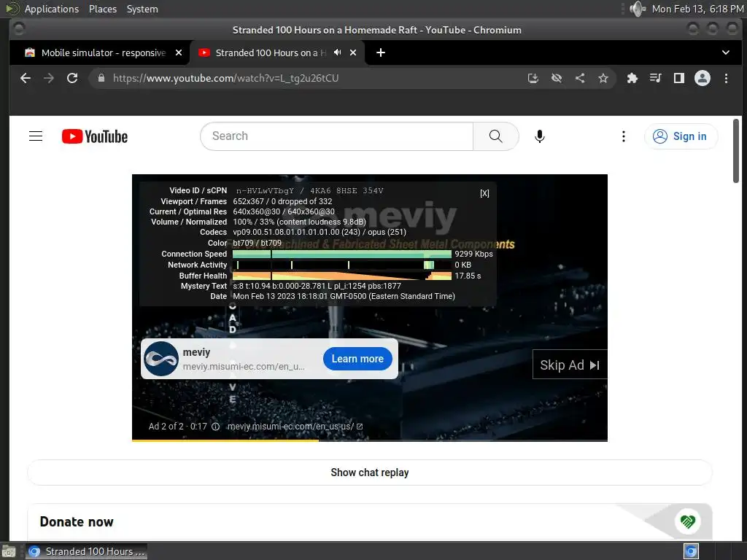Open the System menu

click(x=142, y=9)
